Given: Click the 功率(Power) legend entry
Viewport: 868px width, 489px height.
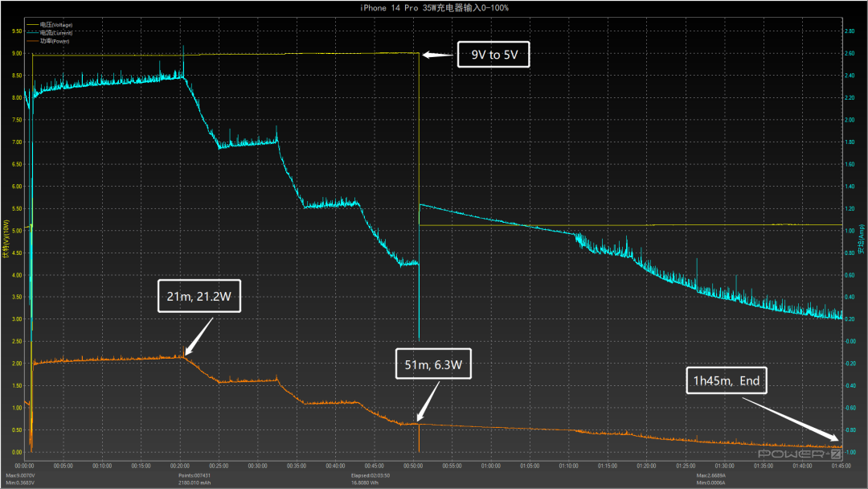Looking at the screenshot, I should pyautogui.click(x=48, y=41).
